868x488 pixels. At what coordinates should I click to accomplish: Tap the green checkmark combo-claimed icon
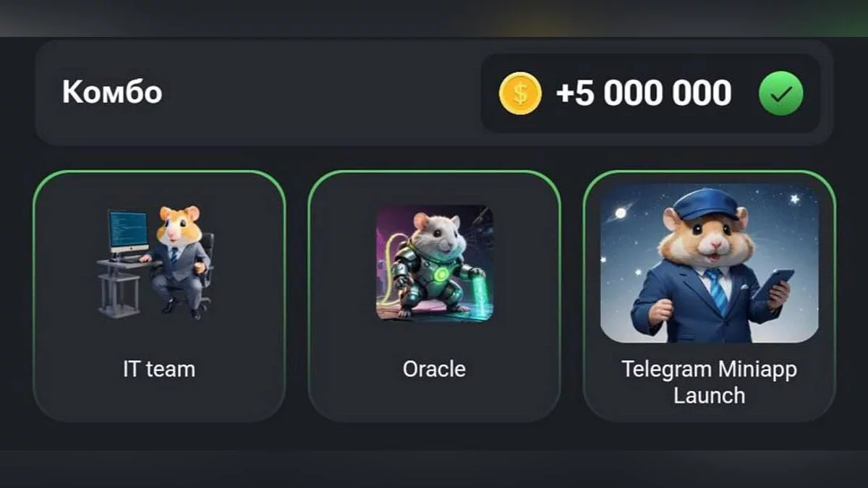[780, 93]
